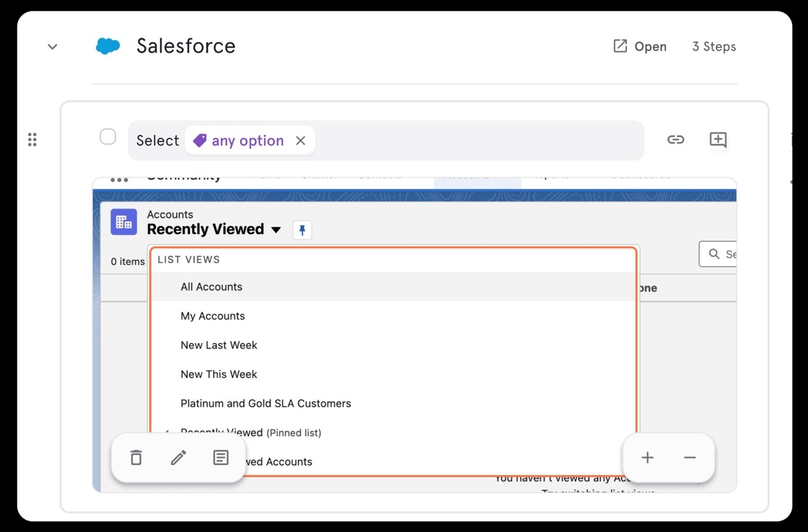Remove the any option tag
This screenshot has height=532, width=808.
(x=300, y=141)
